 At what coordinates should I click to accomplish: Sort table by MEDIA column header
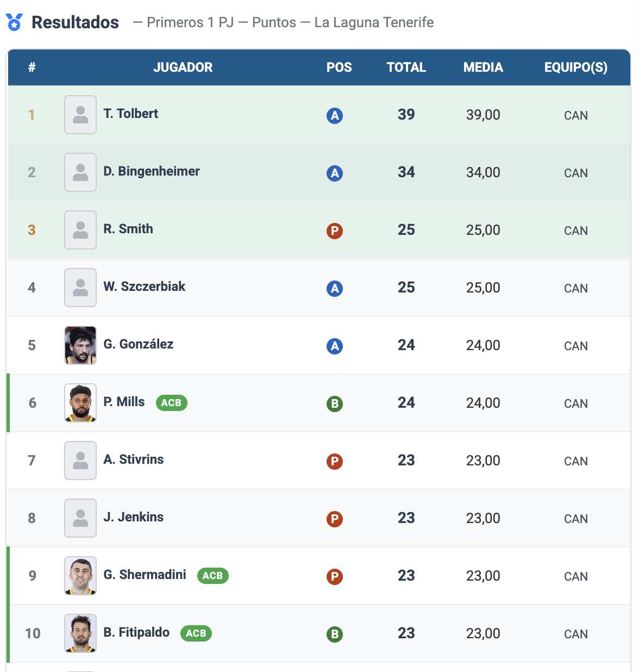[x=483, y=67]
